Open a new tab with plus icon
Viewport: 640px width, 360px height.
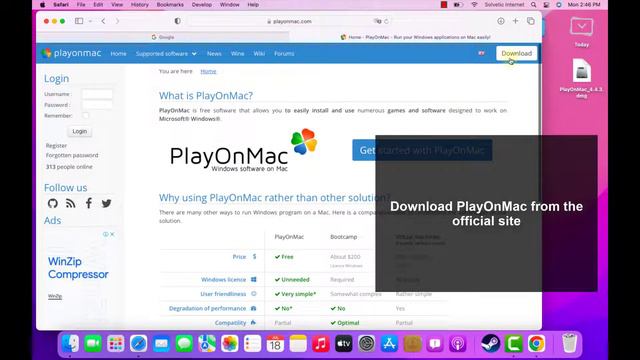pyautogui.click(x=516, y=21)
